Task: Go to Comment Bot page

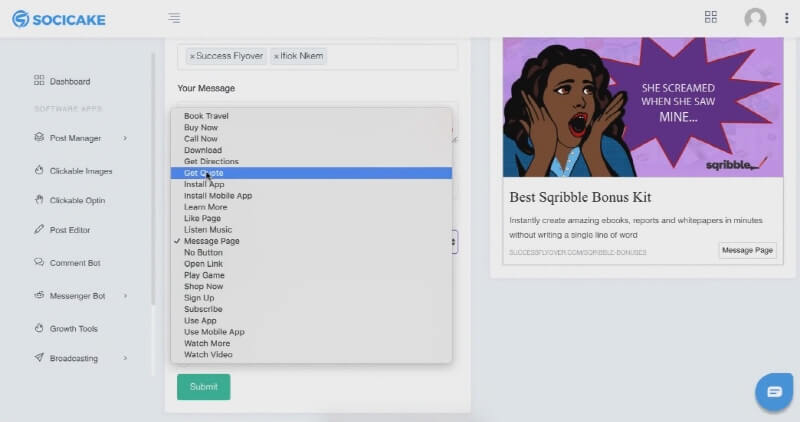Action: tap(75, 263)
